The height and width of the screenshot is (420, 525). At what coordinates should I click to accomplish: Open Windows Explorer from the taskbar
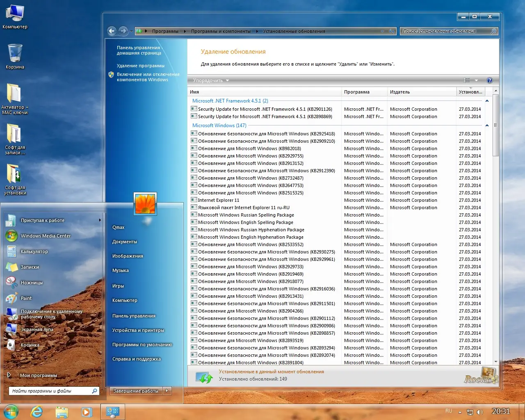(62, 411)
